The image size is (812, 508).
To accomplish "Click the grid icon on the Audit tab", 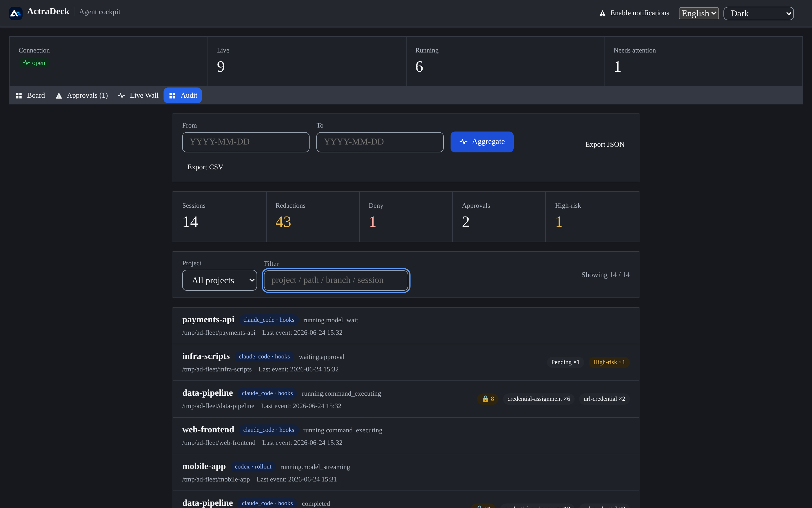I will tap(172, 96).
